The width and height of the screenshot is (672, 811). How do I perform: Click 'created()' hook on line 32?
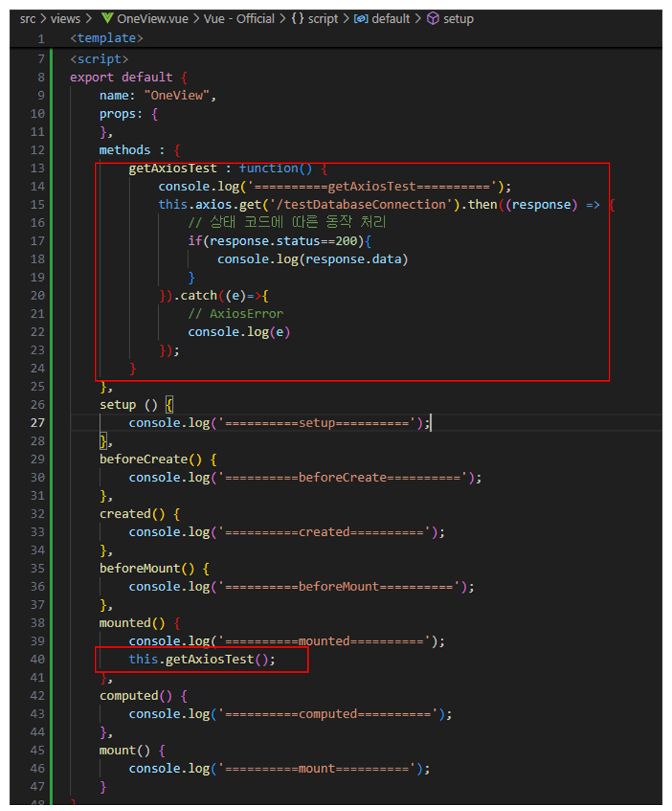point(132,514)
